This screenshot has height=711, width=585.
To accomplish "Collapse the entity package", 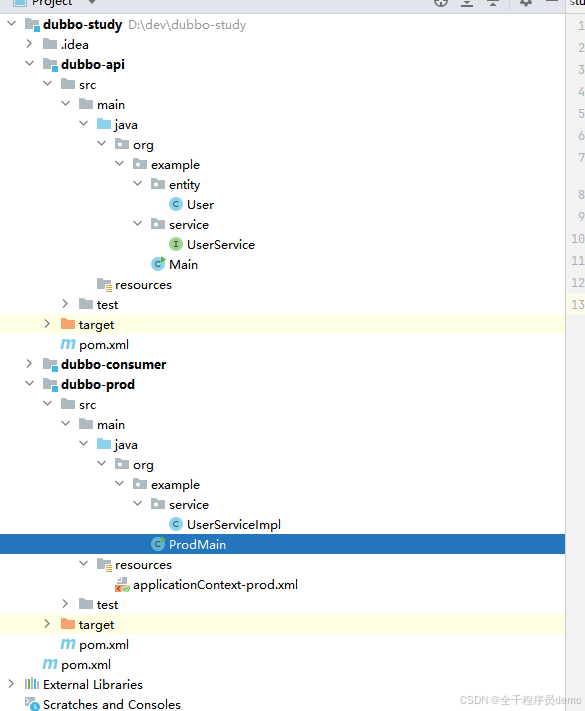I will 138,183.
